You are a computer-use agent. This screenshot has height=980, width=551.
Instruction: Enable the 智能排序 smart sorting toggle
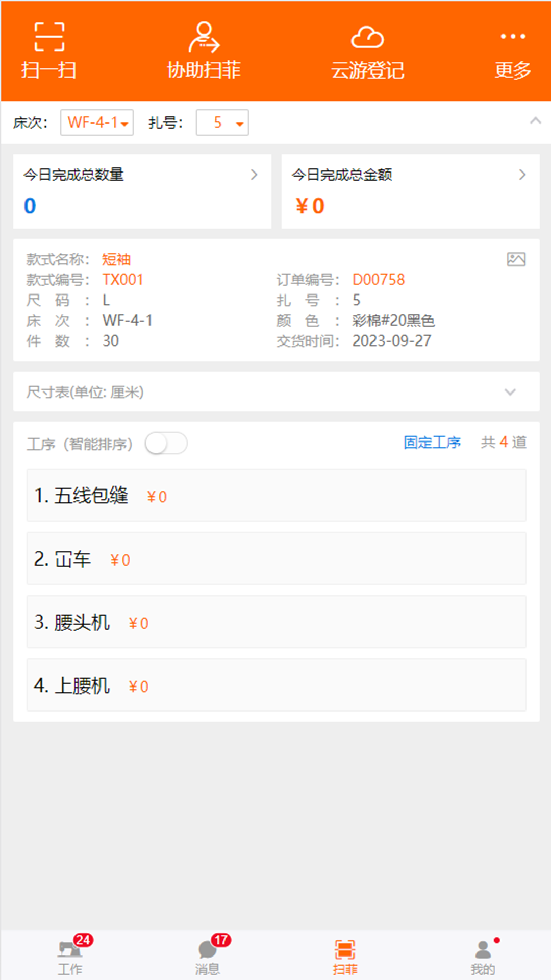click(x=166, y=444)
